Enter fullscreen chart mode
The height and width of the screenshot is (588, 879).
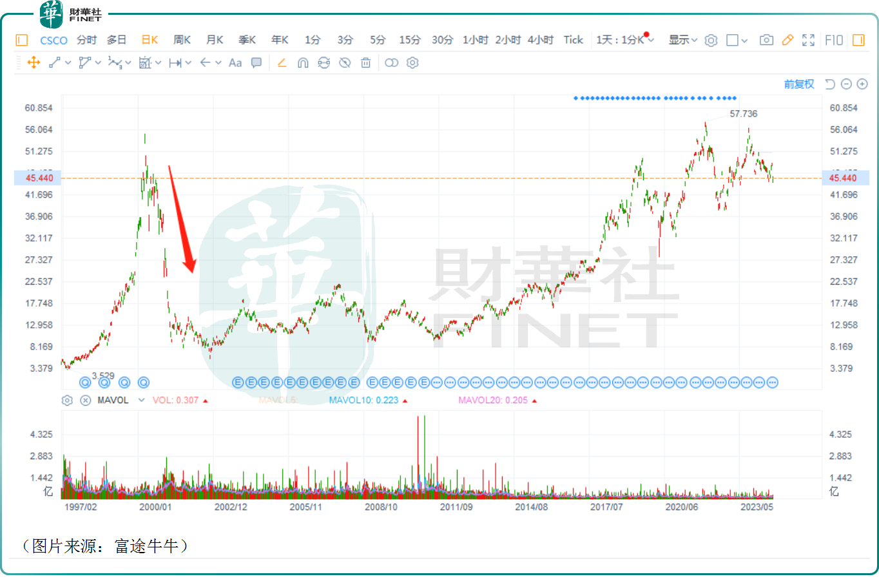pos(808,40)
